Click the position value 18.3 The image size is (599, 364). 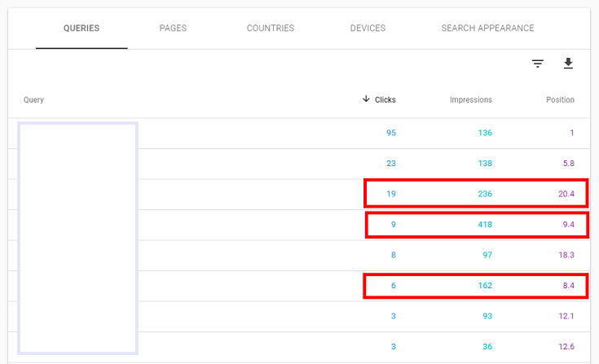pos(566,255)
